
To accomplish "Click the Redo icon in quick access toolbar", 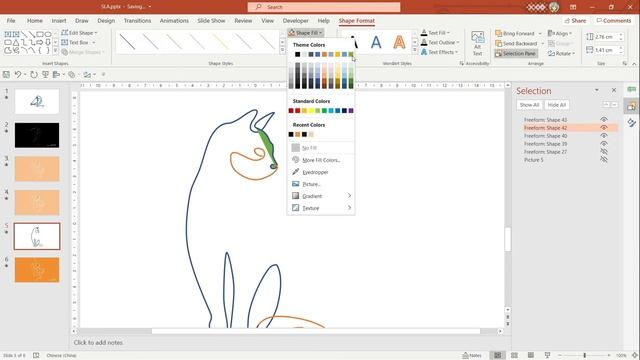I will (x=34, y=74).
